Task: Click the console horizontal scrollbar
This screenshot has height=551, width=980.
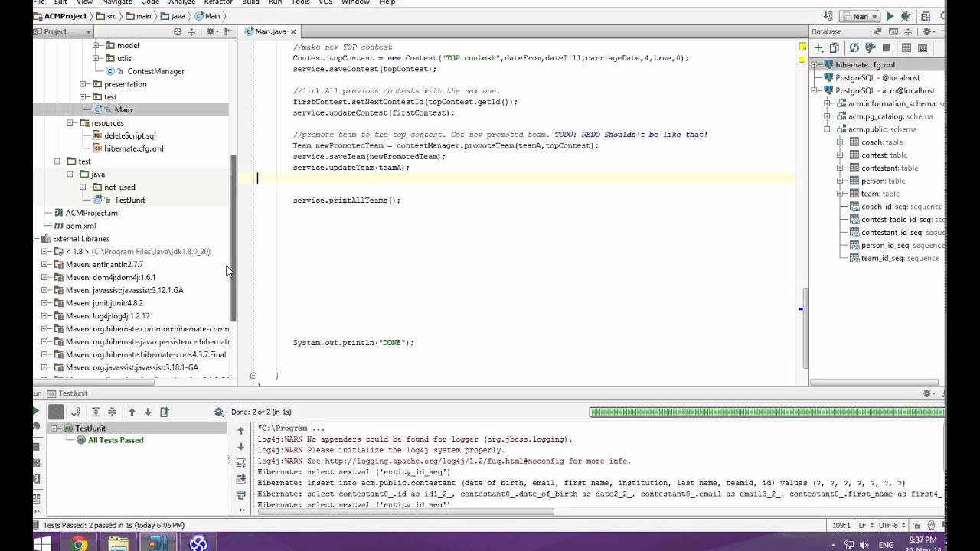Action: 405,511
